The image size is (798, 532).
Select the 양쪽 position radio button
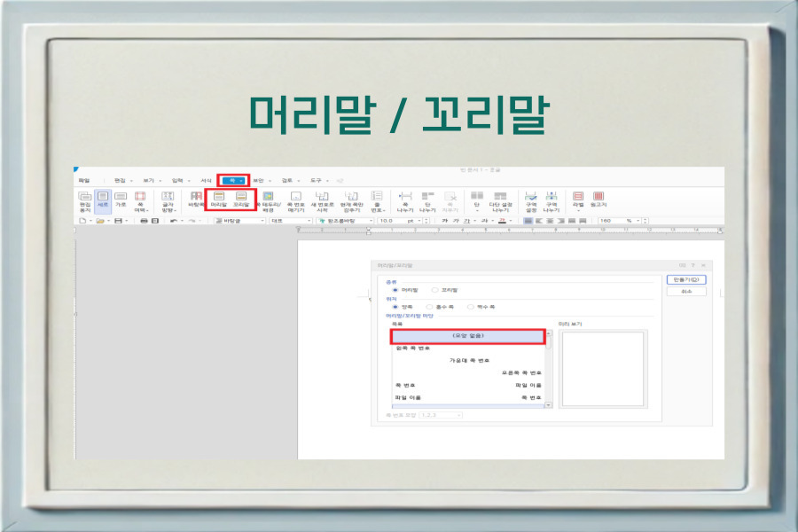395,307
